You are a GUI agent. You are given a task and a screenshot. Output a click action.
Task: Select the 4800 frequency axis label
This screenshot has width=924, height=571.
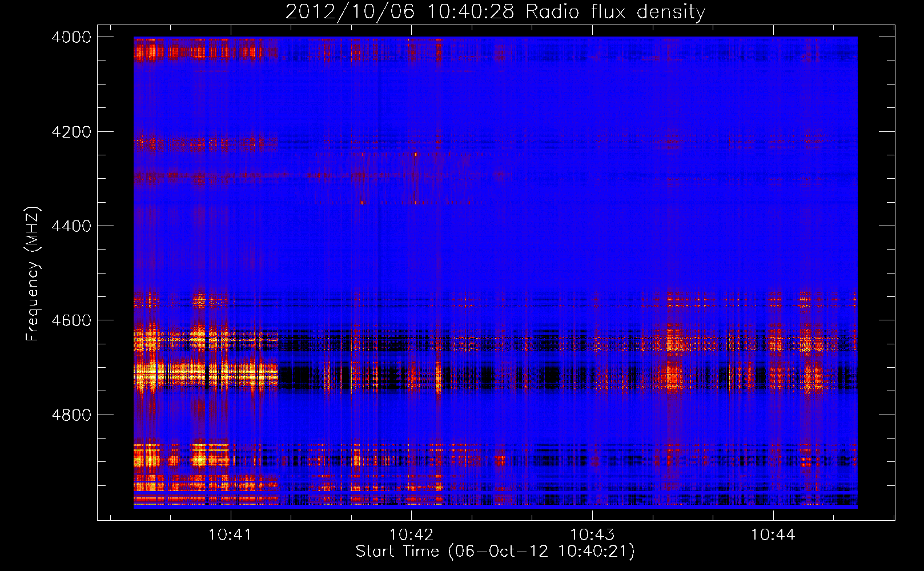[x=71, y=415]
